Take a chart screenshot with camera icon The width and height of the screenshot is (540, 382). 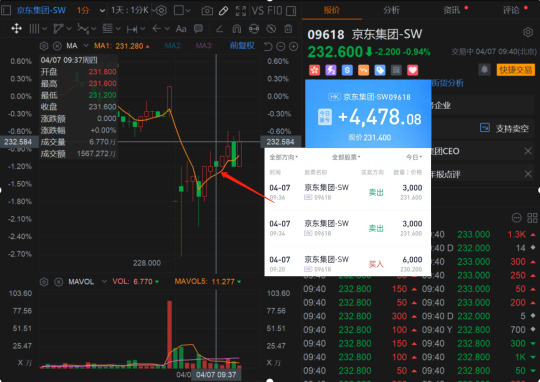tap(207, 11)
